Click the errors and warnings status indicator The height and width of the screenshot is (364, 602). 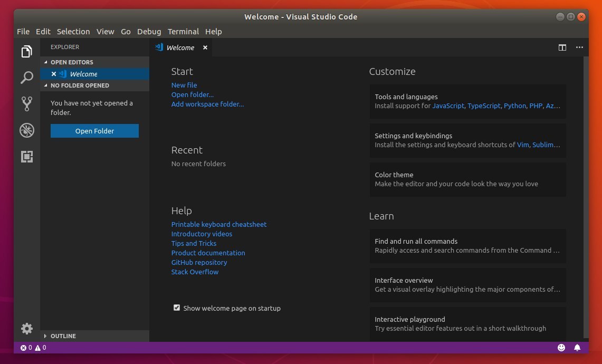(x=33, y=348)
